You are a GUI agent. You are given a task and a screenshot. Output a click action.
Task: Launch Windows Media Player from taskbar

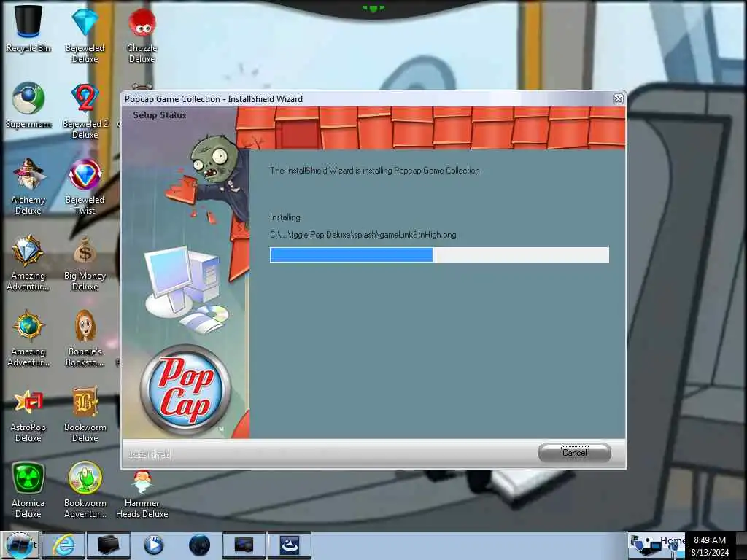[x=153, y=545]
